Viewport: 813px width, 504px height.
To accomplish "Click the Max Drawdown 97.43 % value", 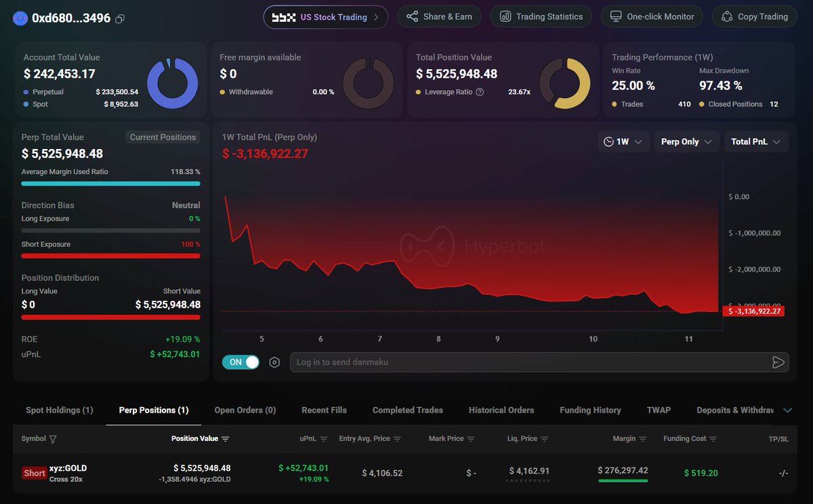I will click(721, 85).
